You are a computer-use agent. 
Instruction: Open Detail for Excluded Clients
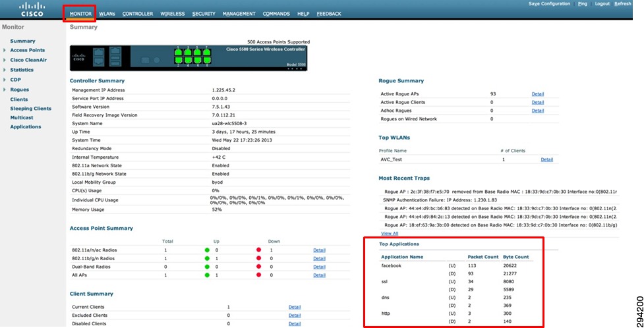click(x=295, y=315)
